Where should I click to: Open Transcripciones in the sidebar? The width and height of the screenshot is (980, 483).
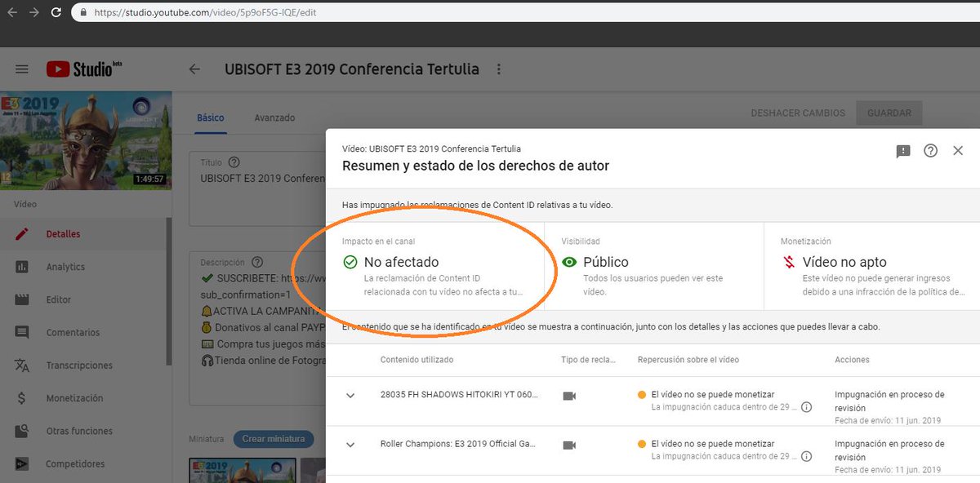[79, 366]
